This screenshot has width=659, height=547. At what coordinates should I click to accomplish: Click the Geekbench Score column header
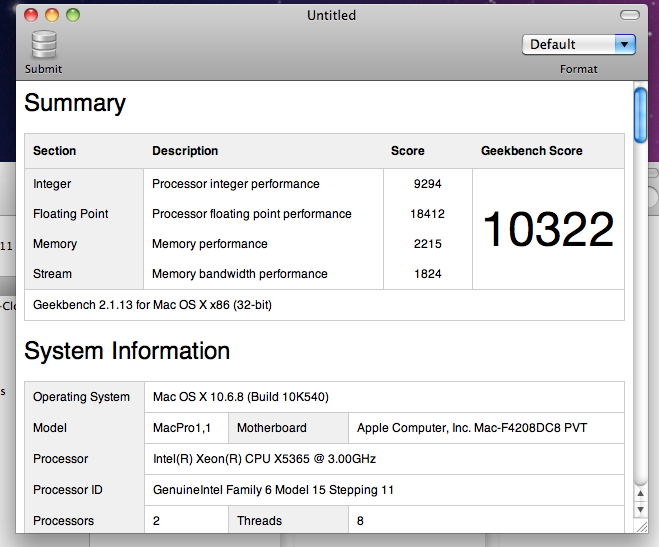pyautogui.click(x=532, y=151)
